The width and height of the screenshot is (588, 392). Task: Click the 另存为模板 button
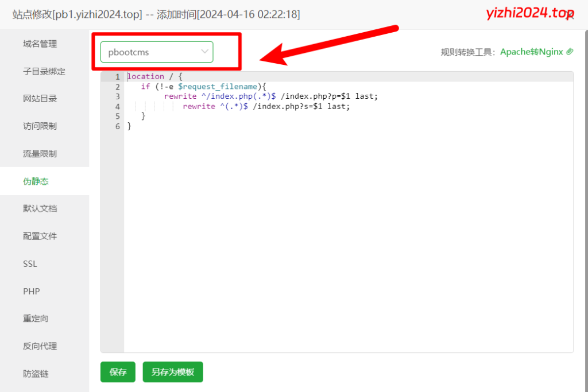pyautogui.click(x=173, y=372)
